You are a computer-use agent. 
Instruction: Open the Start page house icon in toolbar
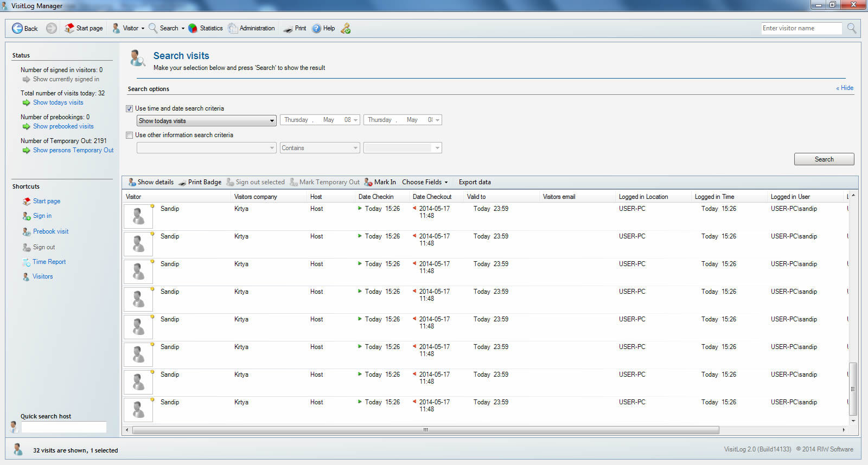point(69,28)
